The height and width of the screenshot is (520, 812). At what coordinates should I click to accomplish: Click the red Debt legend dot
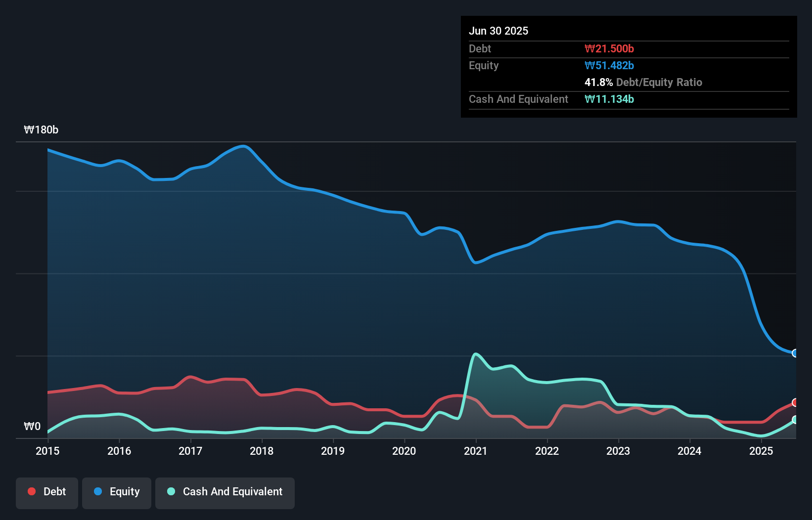pos(31,491)
